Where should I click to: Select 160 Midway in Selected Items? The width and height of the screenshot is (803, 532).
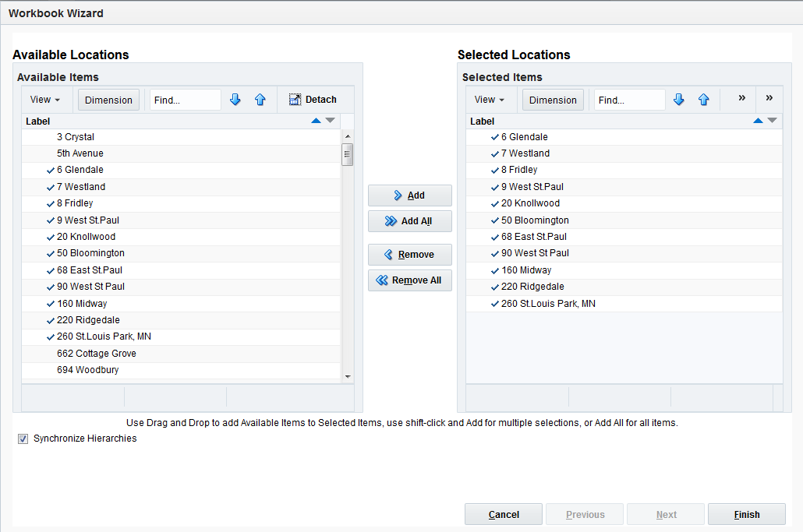coord(624,270)
